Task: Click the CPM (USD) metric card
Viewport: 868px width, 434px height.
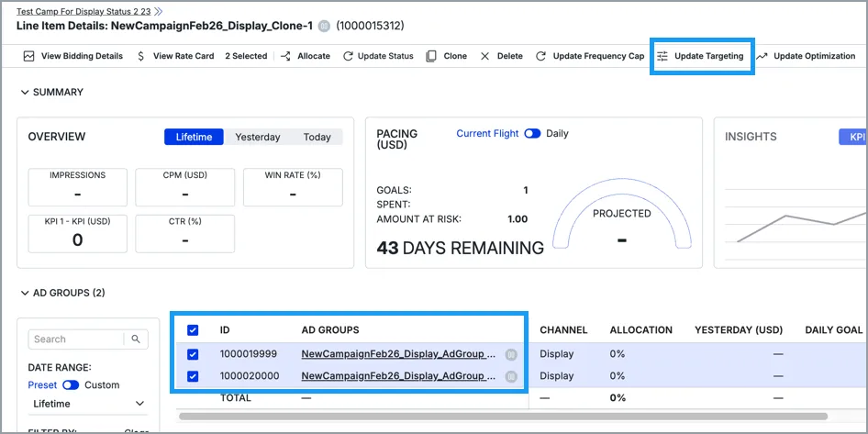Action: click(185, 187)
